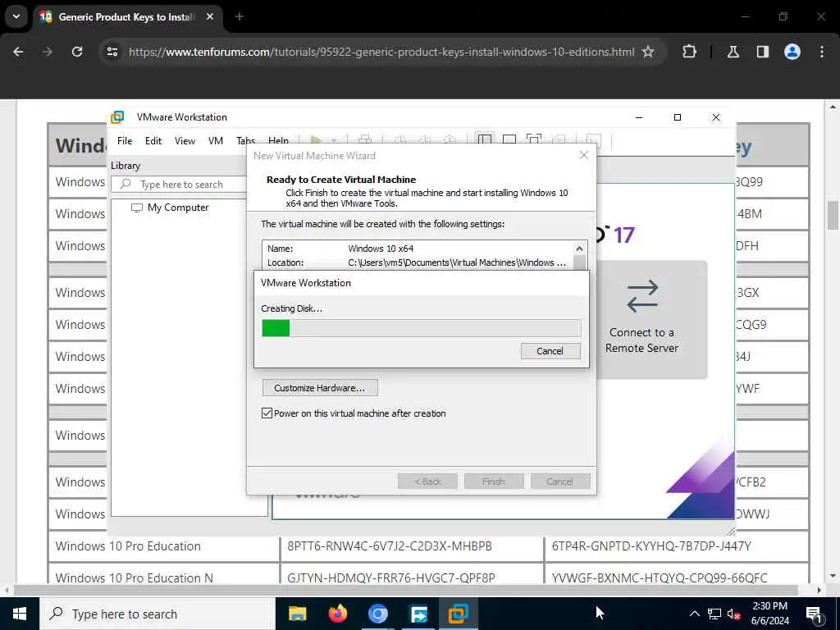Click the wizard's bottom Cancel button

(559, 481)
